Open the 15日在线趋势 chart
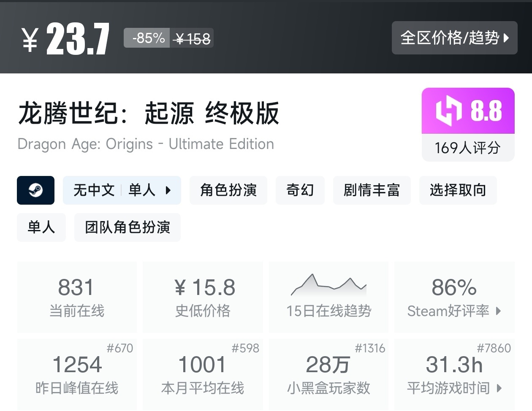Screen dimensions: 532x411 pyautogui.click(x=328, y=297)
